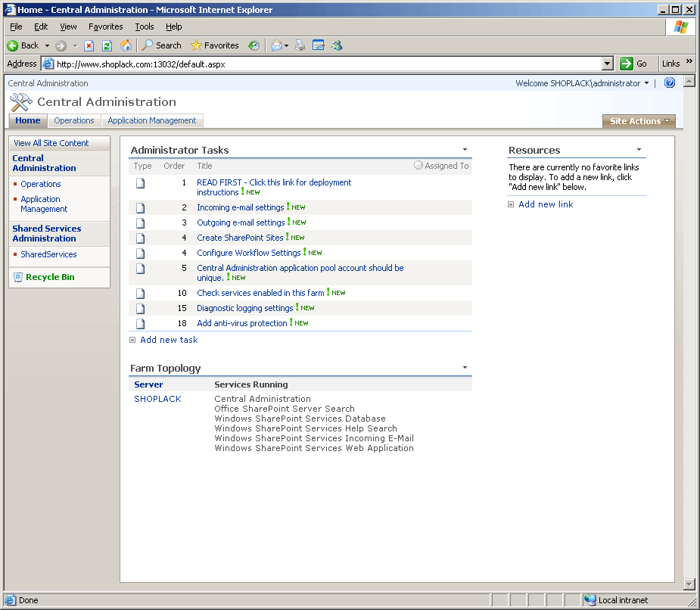Open the Search pane from the toolbar

click(162, 45)
